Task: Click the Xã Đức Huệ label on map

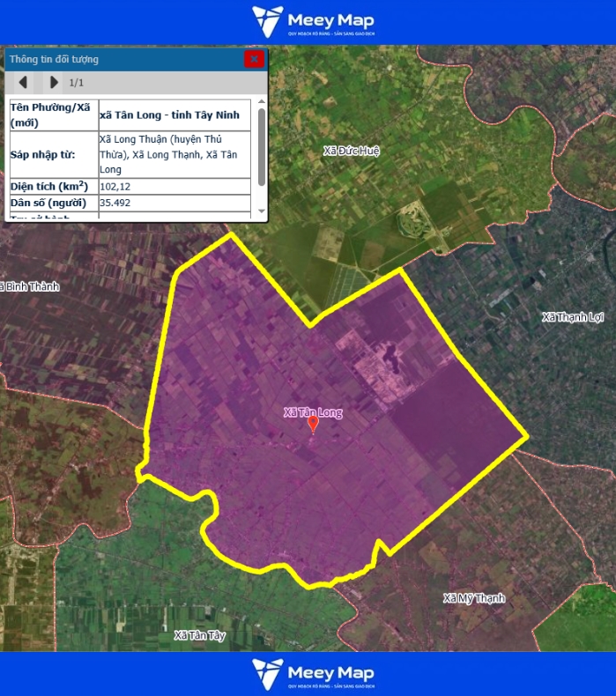Action: point(351,151)
